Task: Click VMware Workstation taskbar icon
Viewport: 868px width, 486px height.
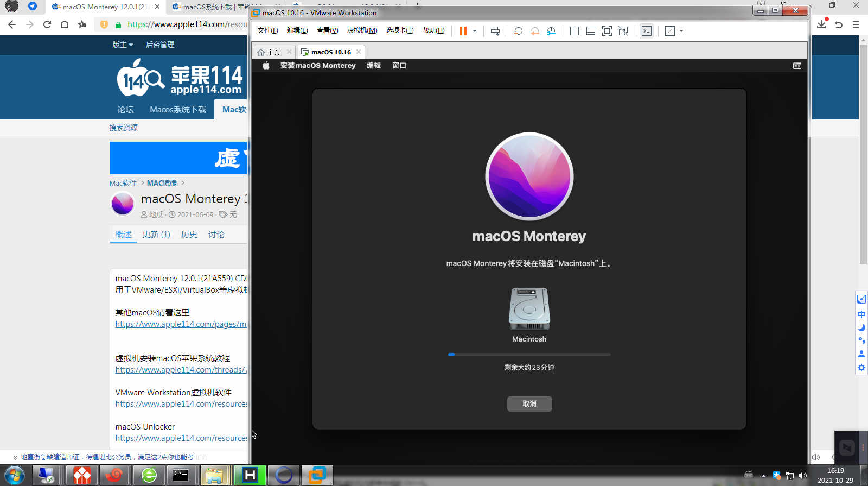Action: pos(317,476)
